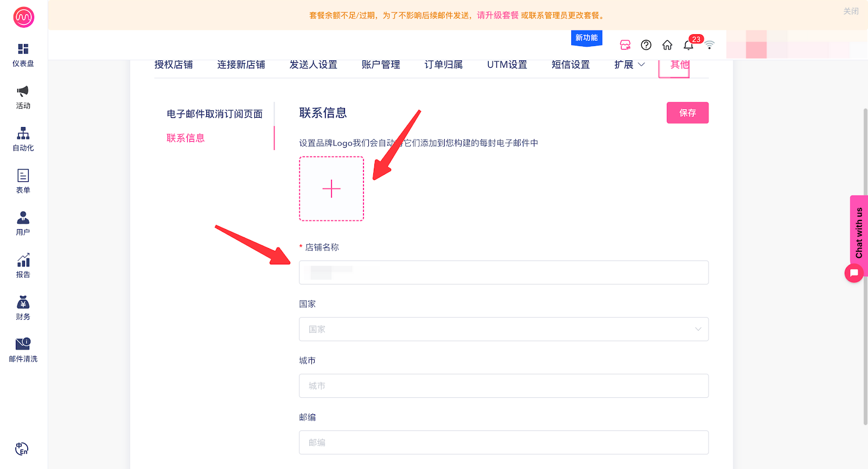Click the help question mark icon
This screenshot has height=469, width=868.
[646, 45]
